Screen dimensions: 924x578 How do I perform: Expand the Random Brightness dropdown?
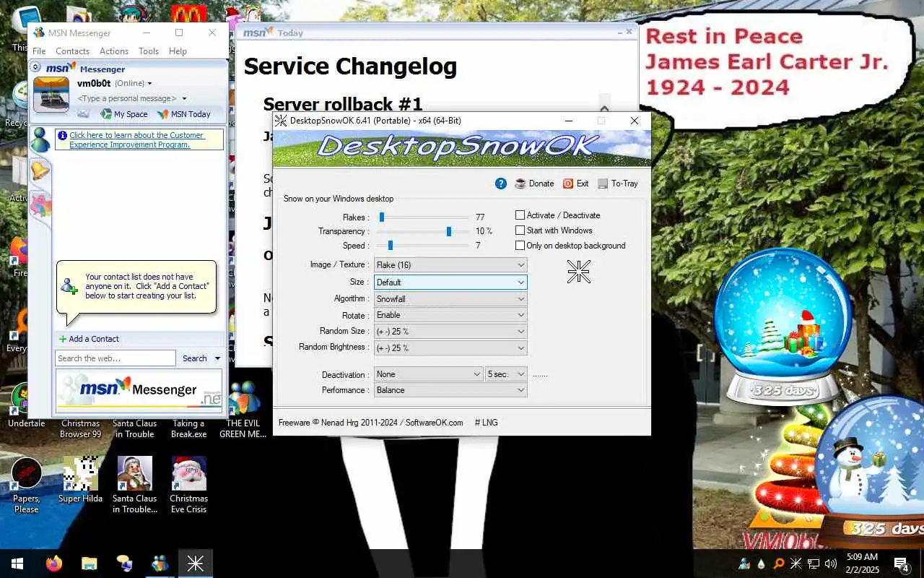pyautogui.click(x=450, y=348)
